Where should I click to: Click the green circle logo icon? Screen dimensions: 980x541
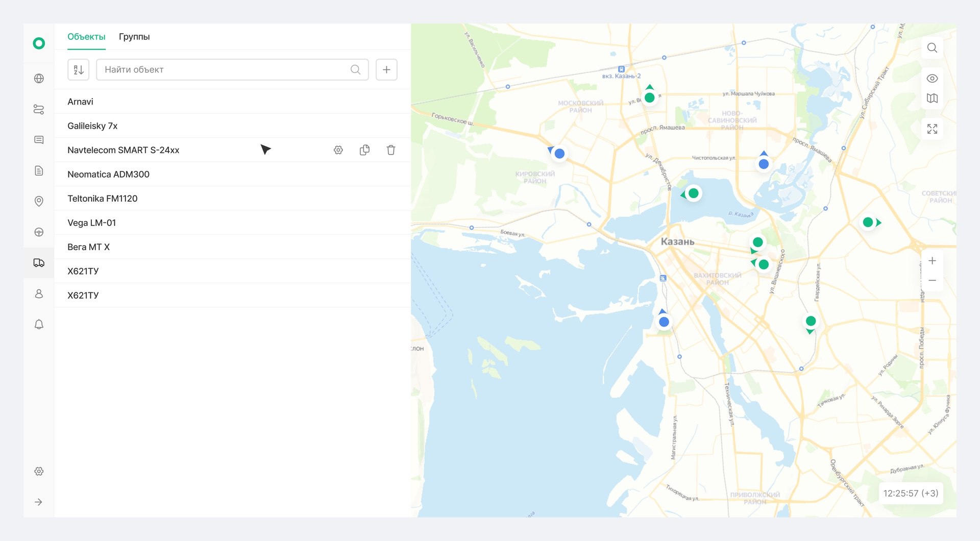click(39, 43)
